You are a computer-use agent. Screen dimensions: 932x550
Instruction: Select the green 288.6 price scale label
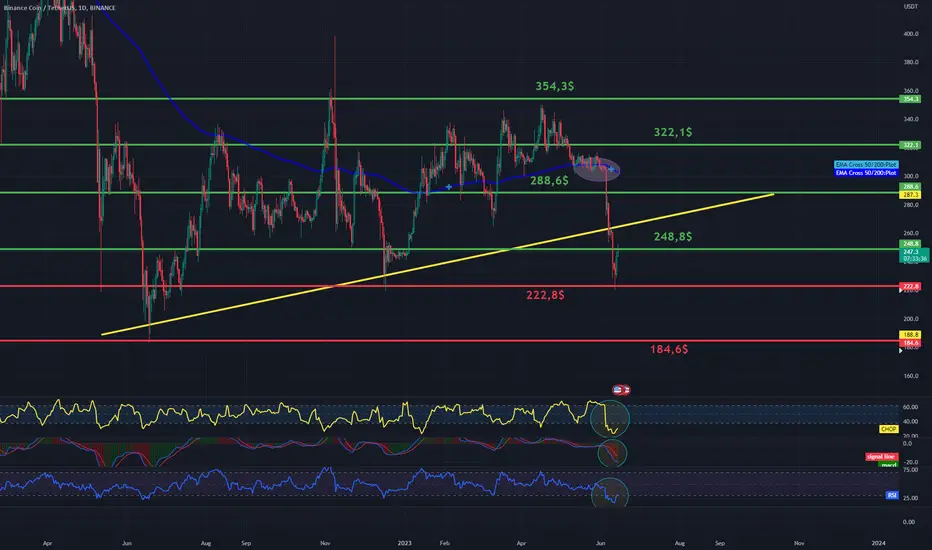click(x=911, y=187)
